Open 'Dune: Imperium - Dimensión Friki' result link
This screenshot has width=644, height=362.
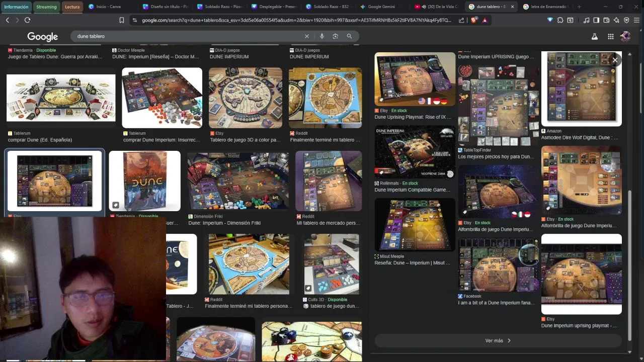coord(224,223)
